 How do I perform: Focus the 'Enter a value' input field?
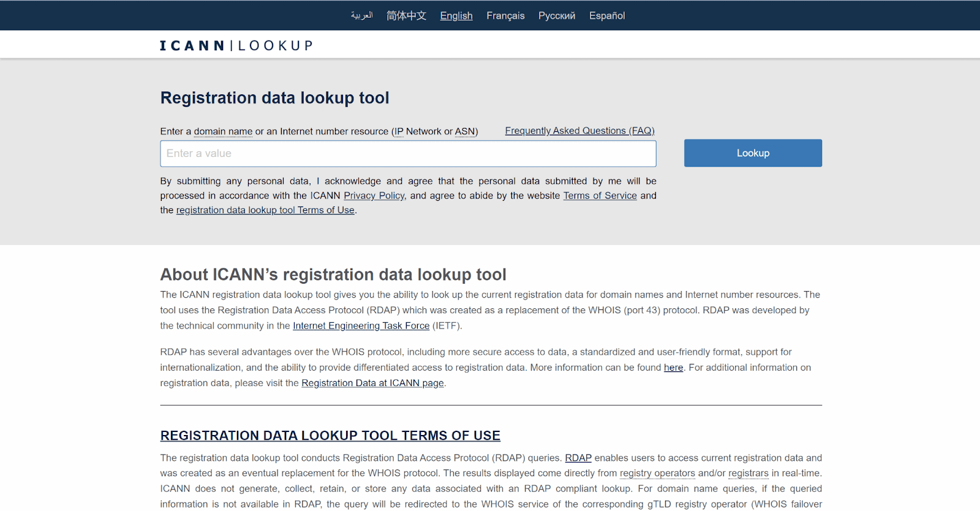[408, 154]
